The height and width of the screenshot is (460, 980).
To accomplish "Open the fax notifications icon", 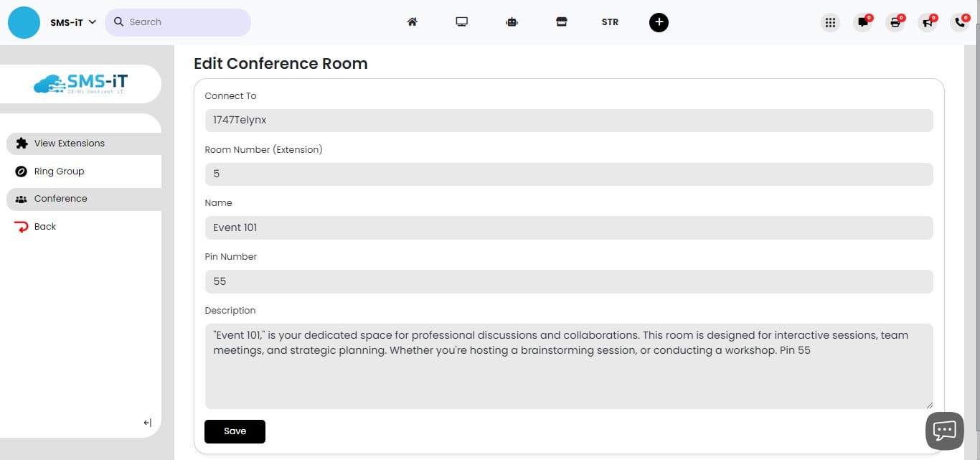I will pos(894,22).
